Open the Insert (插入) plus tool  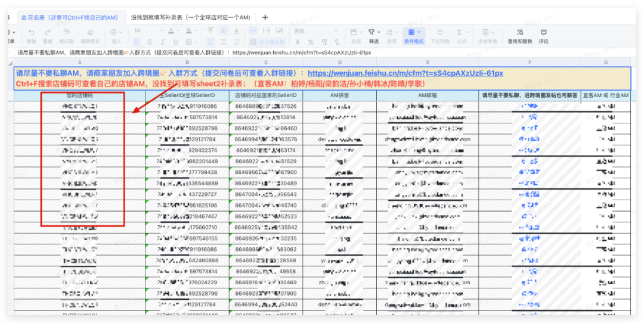click(x=116, y=36)
